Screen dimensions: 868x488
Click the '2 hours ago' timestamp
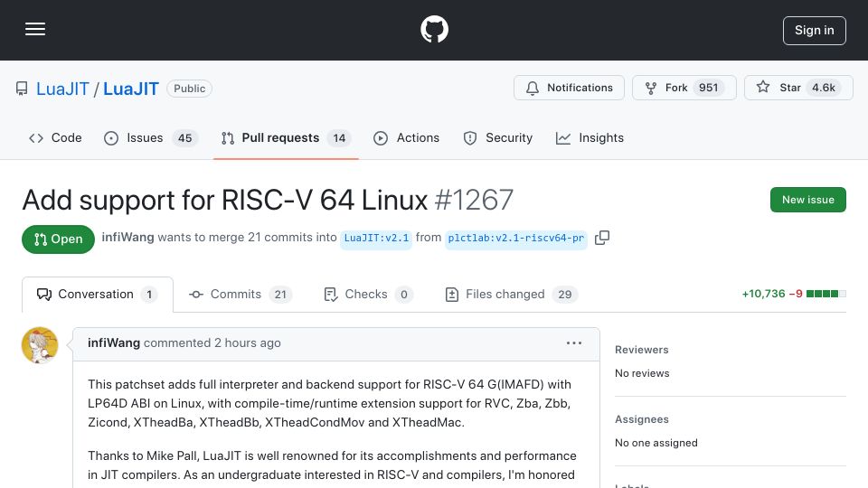(248, 343)
